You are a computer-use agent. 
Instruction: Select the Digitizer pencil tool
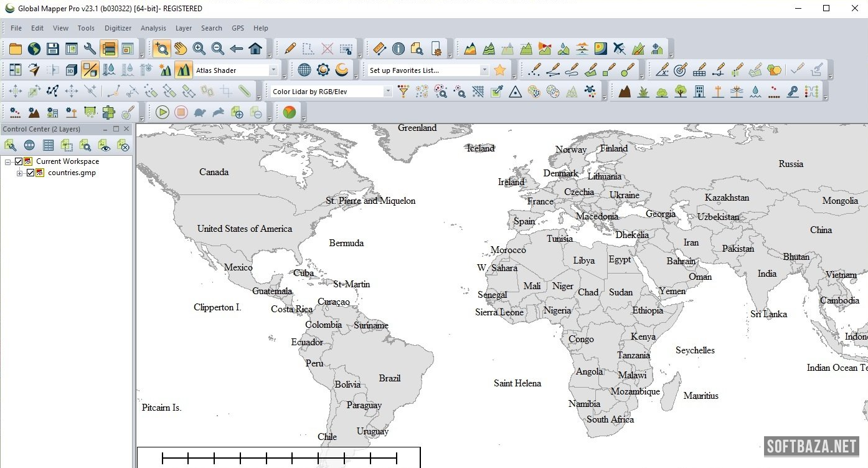(290, 49)
